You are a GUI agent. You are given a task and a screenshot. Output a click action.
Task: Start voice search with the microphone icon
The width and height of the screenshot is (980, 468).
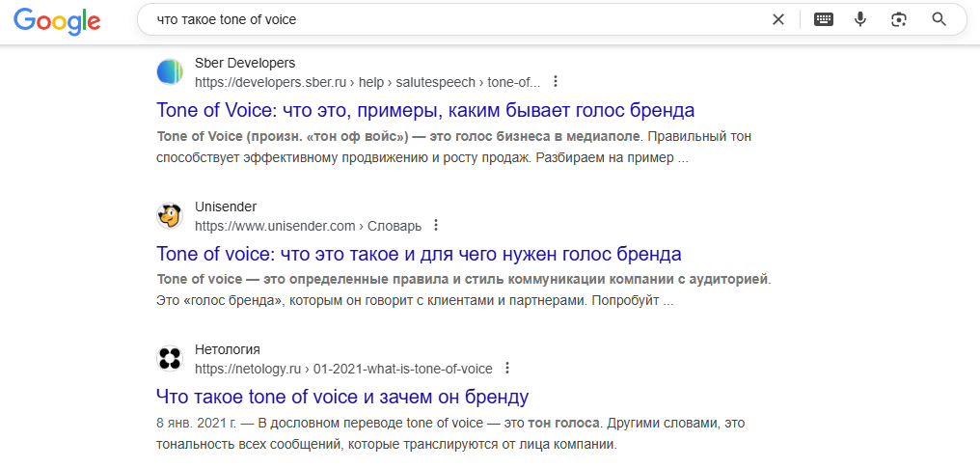860,19
